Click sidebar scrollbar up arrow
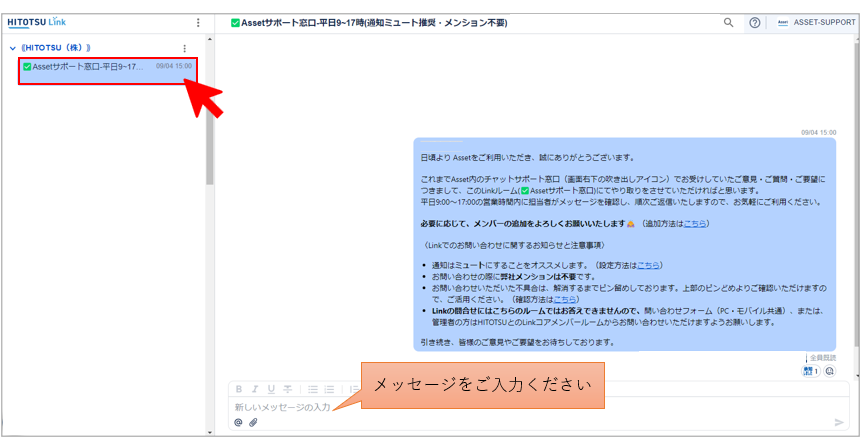 209,39
